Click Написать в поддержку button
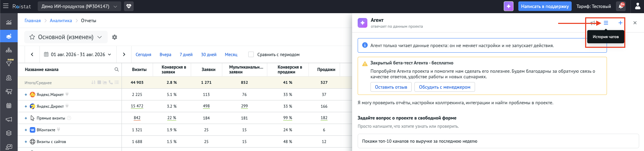 pyautogui.click(x=545, y=6)
